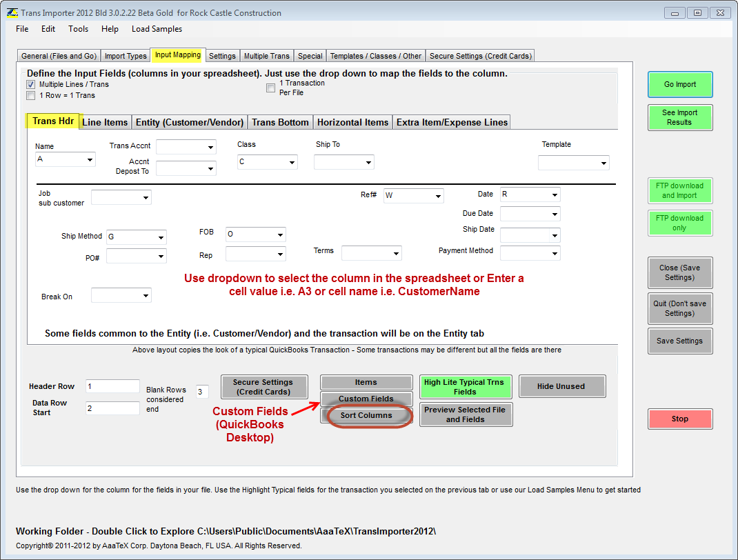Open the Load Samples menu

[x=157, y=29]
